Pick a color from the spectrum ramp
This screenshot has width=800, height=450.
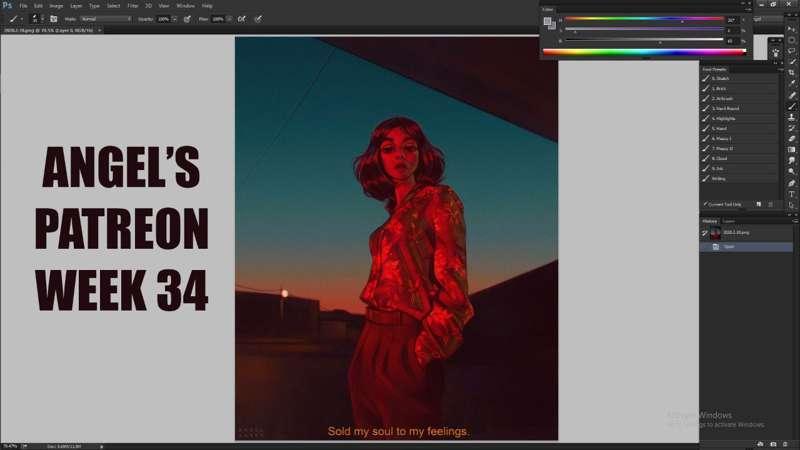tap(644, 52)
